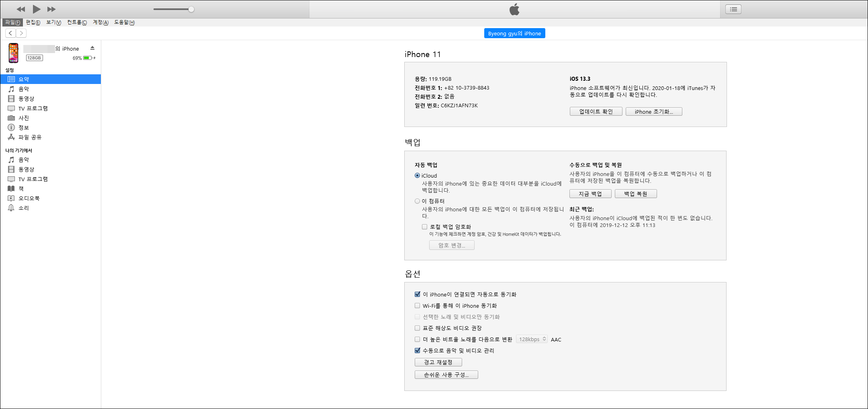Click the 용량 119.19GB capacity text

coord(433,79)
